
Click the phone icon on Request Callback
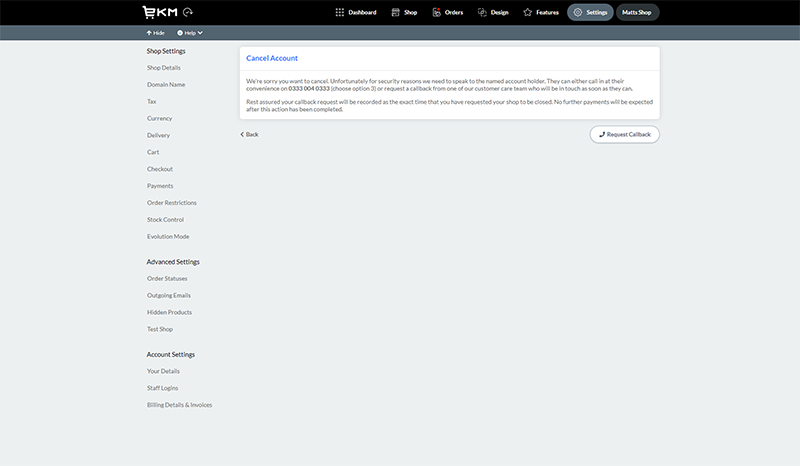602,135
